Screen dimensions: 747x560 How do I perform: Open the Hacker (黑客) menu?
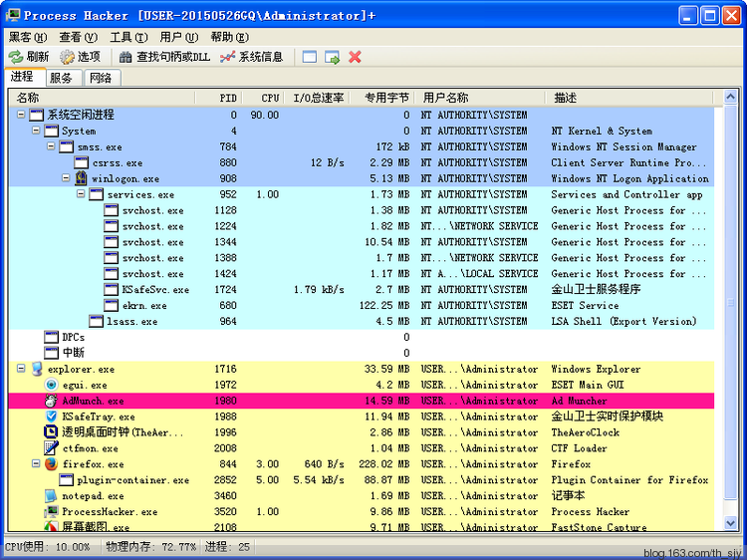(28, 37)
